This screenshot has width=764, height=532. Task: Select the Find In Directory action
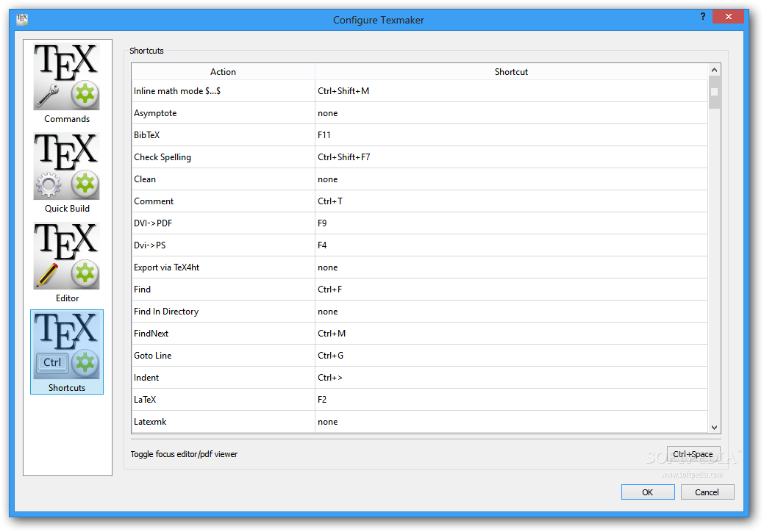point(223,312)
